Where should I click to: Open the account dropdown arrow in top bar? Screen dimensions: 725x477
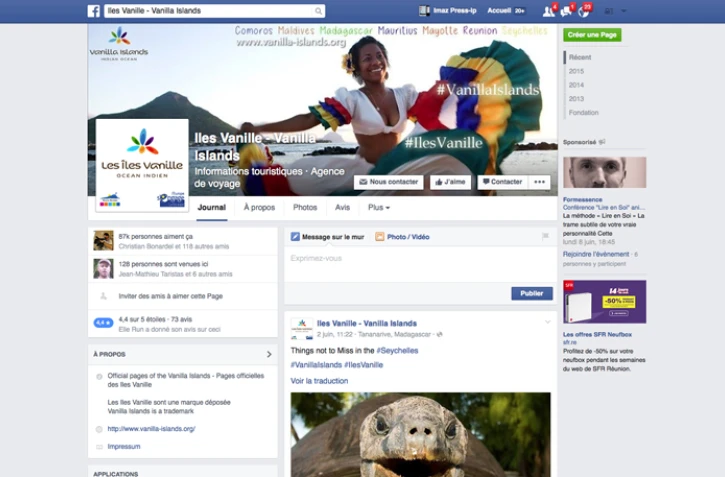[624, 11]
